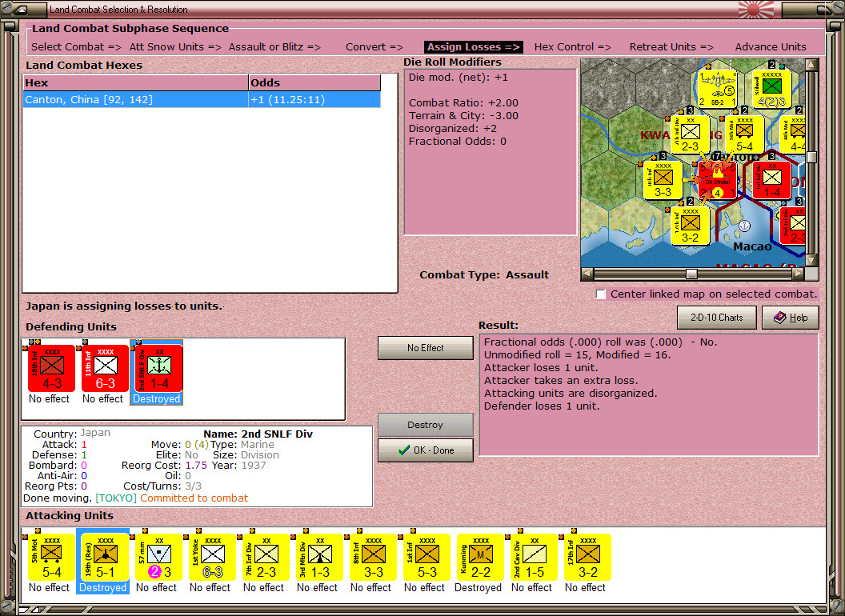
Task: Click the map scroll up arrow
Action: click(x=811, y=66)
